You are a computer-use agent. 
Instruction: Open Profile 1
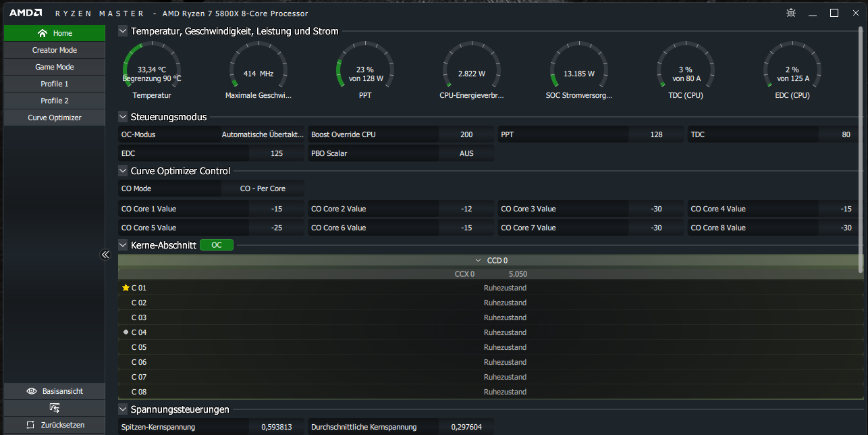click(55, 84)
